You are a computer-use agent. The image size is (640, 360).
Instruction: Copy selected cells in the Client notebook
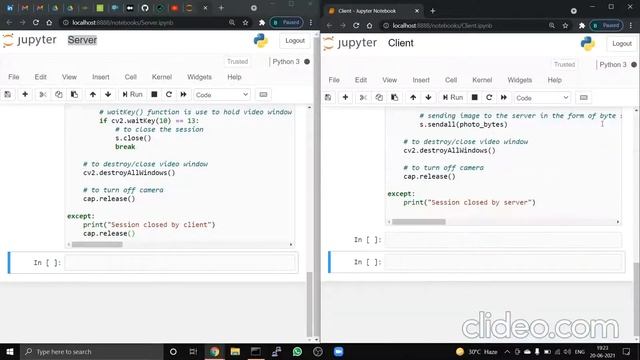tap(379, 98)
